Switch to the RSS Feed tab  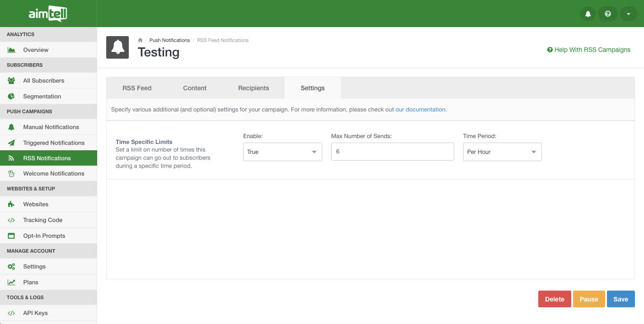(x=137, y=88)
